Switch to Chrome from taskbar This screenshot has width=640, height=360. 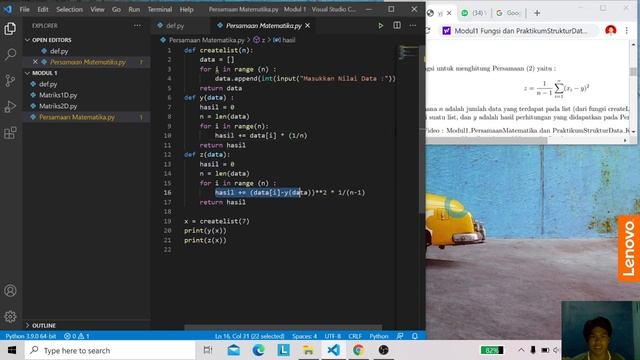(358, 350)
